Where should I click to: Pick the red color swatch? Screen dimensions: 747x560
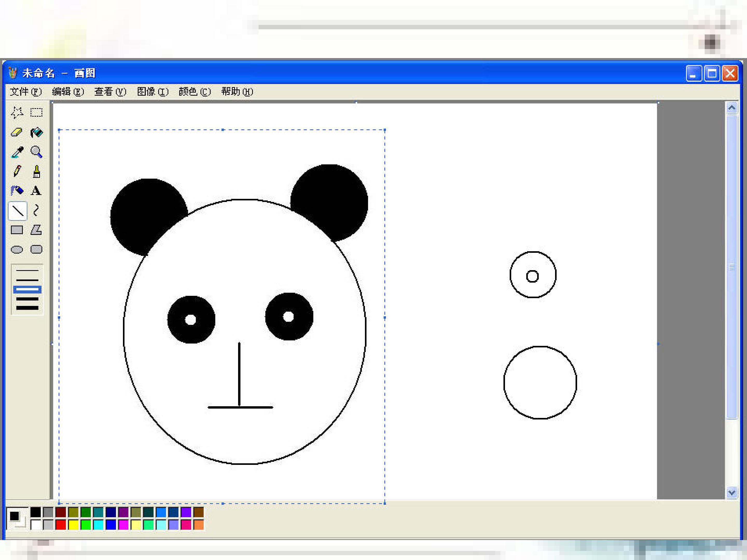tap(61, 524)
